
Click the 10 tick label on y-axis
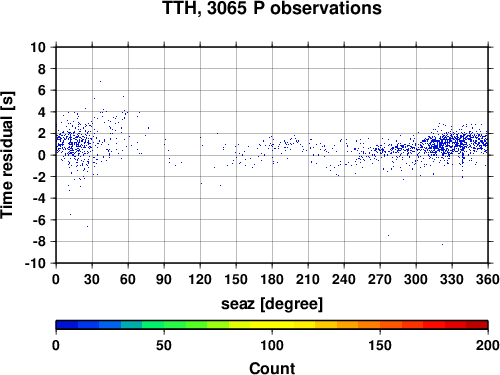tap(38, 47)
